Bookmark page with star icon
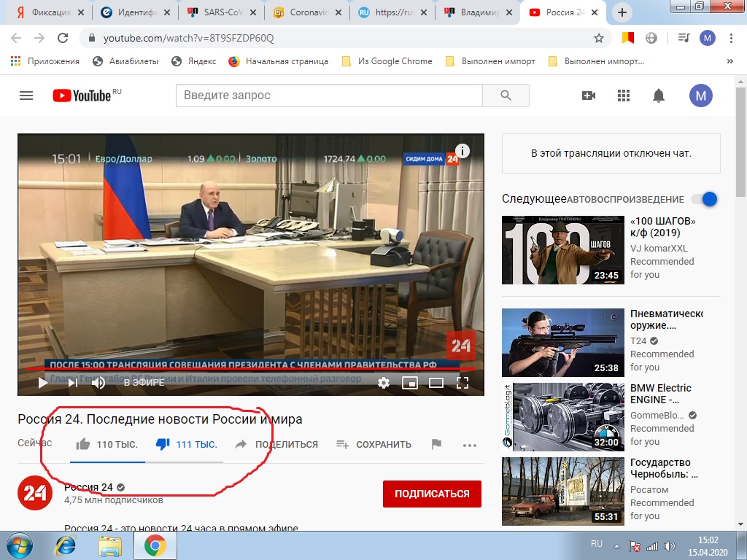 (599, 38)
